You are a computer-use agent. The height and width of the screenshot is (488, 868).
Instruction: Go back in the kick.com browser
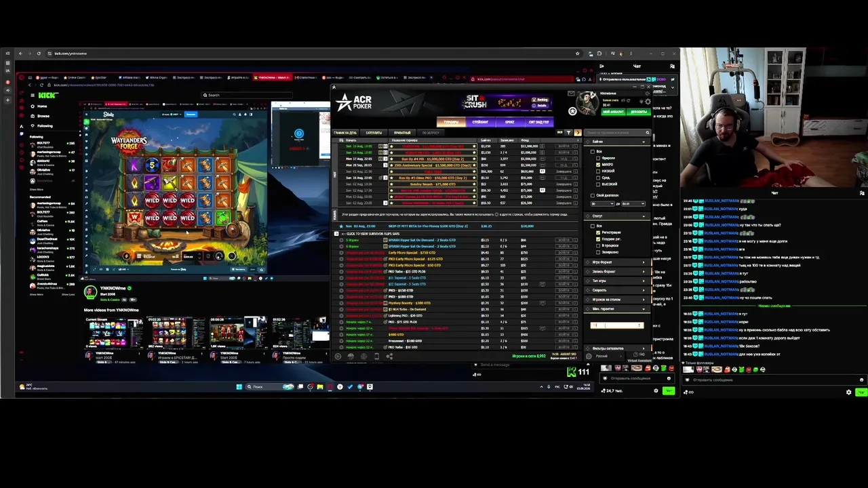point(20,54)
